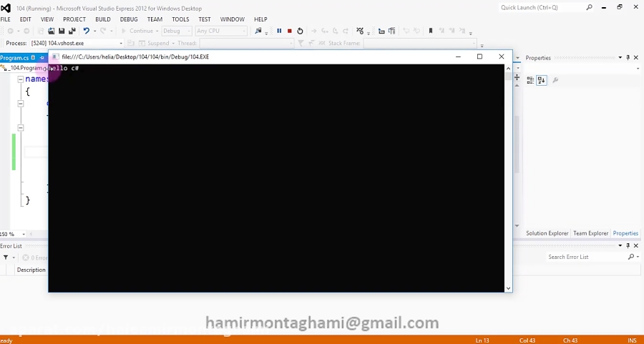Viewport: 644px width, 344px height.
Task: Click the Description column header
Action: (x=31, y=270)
